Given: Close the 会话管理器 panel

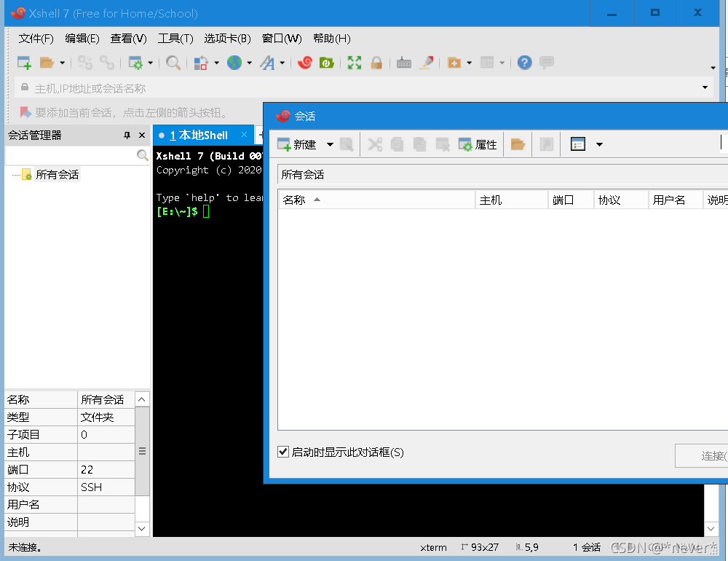Looking at the screenshot, I should pos(142,136).
